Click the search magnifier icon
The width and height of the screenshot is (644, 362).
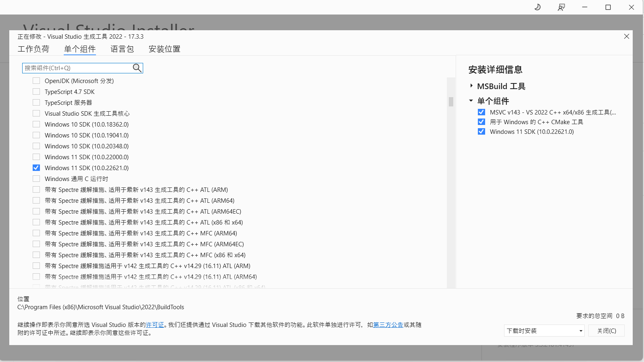(137, 68)
